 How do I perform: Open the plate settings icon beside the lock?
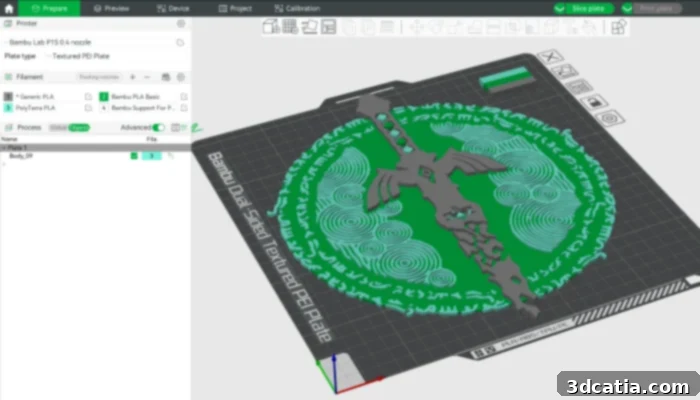click(610, 118)
